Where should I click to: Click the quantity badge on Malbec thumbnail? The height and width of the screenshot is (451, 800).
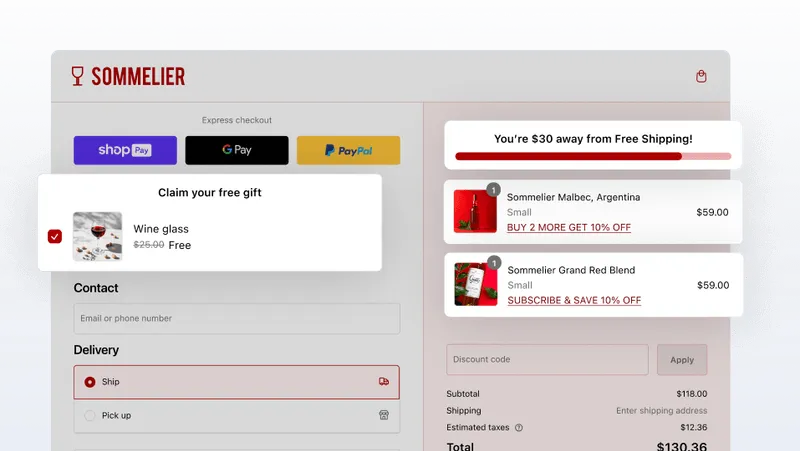point(493,190)
